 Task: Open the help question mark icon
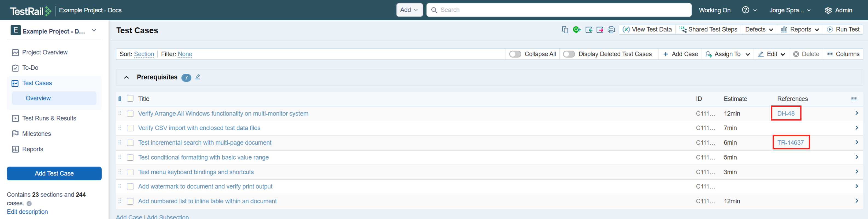745,10
